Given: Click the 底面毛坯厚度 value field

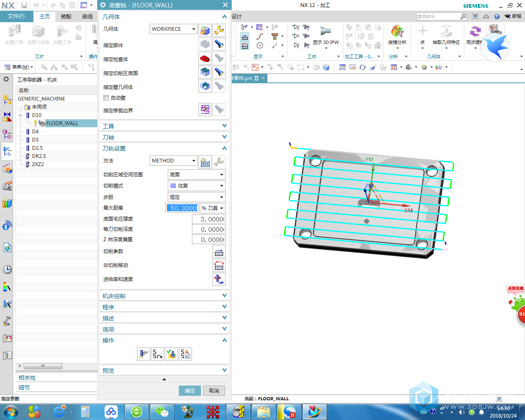Looking at the screenshot, I should (x=208, y=219).
